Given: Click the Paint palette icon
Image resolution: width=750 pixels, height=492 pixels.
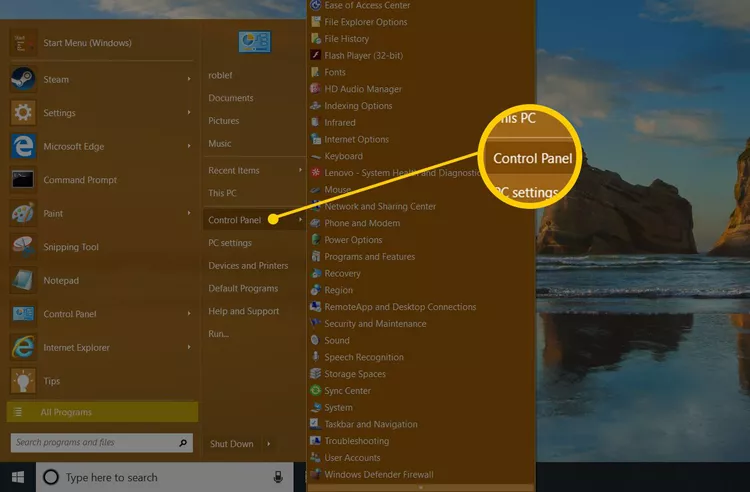Looking at the screenshot, I should [23, 213].
